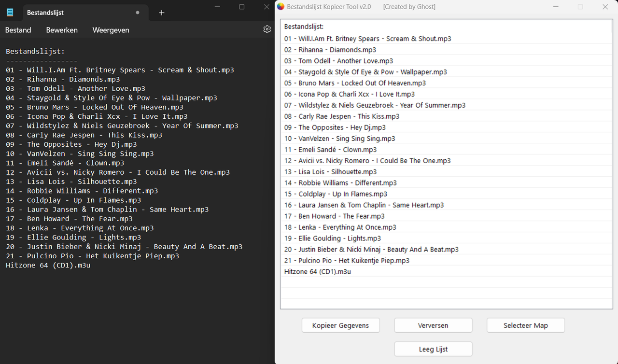
Task: Click Notepad line '17 - Ben Howard - The Fear.mp3'
Action: coord(69,219)
